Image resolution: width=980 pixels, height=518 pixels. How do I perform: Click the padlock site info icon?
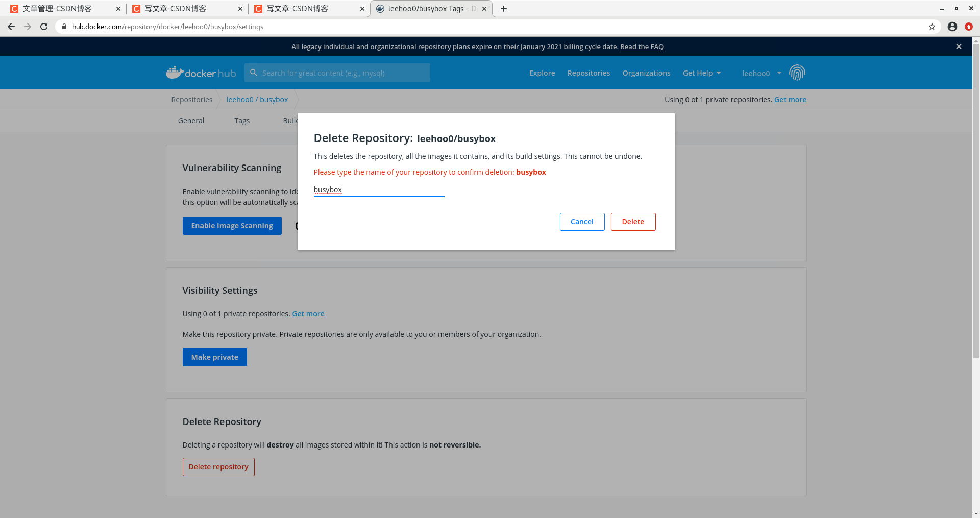click(64, 27)
